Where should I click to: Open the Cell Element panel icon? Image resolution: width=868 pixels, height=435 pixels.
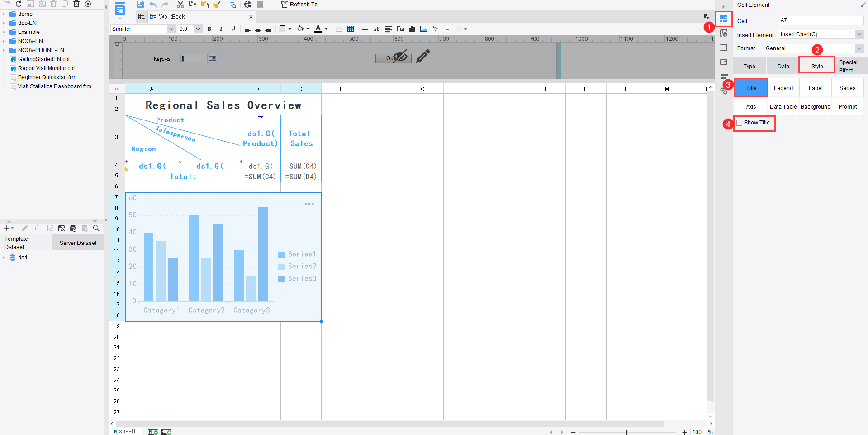pyautogui.click(x=724, y=19)
